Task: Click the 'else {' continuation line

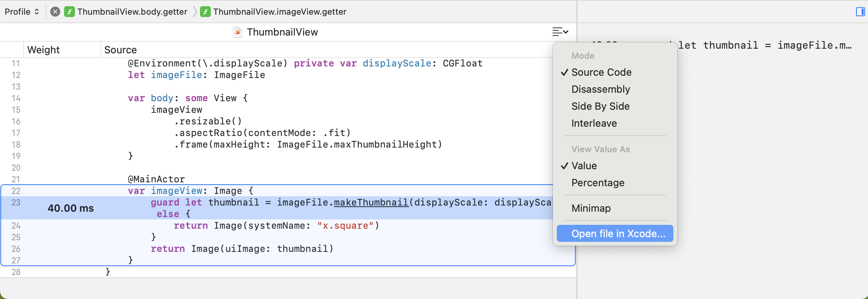Action: [173, 214]
